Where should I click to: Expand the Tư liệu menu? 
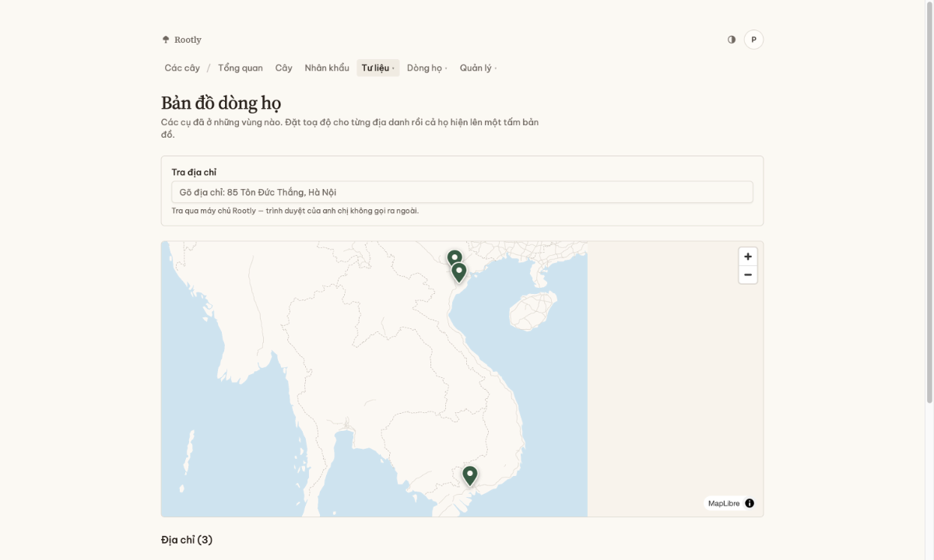tap(378, 68)
